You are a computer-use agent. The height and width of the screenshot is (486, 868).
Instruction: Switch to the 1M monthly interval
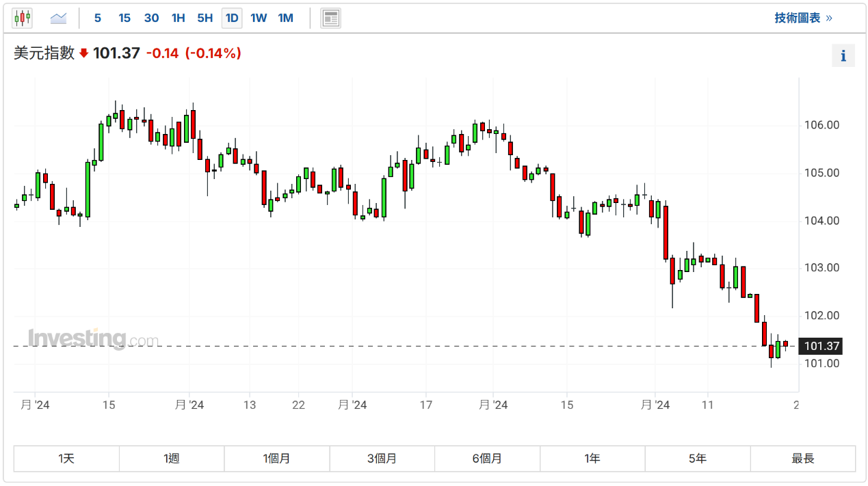(286, 18)
